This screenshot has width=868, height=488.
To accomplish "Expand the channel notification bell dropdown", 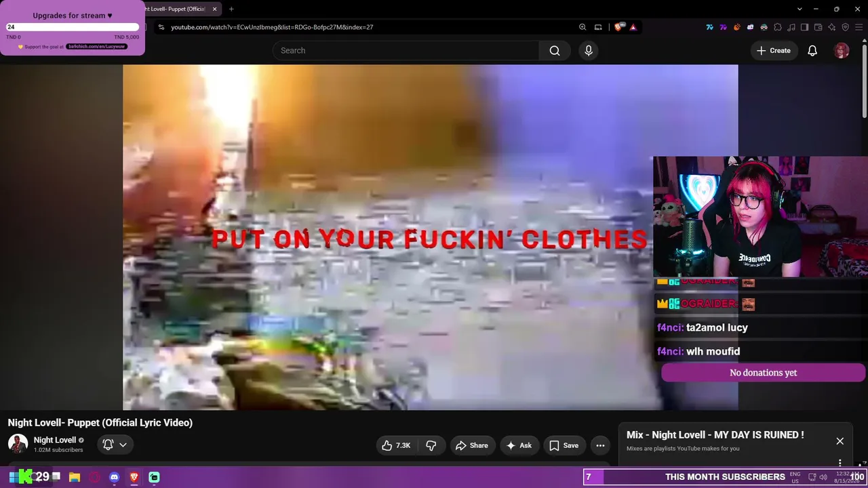I will (x=115, y=445).
